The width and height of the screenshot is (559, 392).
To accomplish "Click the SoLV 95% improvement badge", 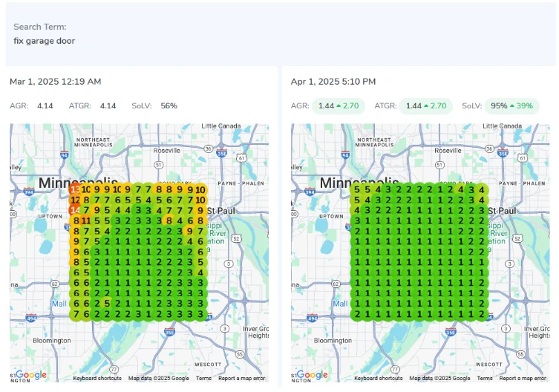I will (511, 106).
